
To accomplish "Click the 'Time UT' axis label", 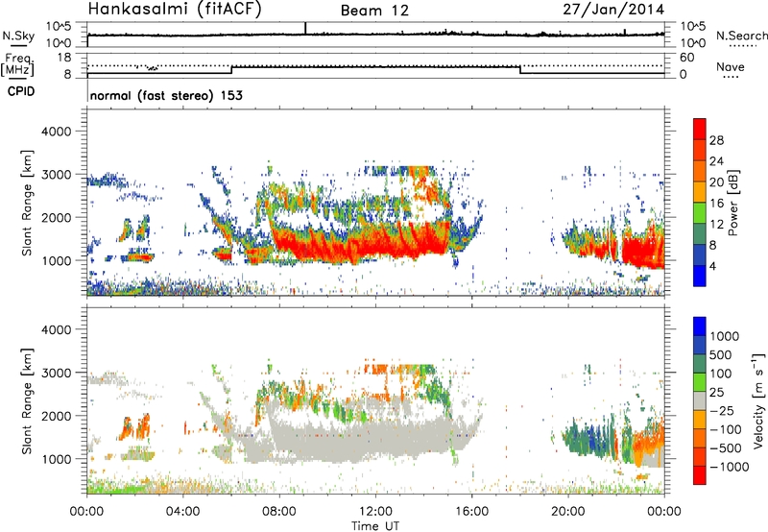I will point(375,526).
